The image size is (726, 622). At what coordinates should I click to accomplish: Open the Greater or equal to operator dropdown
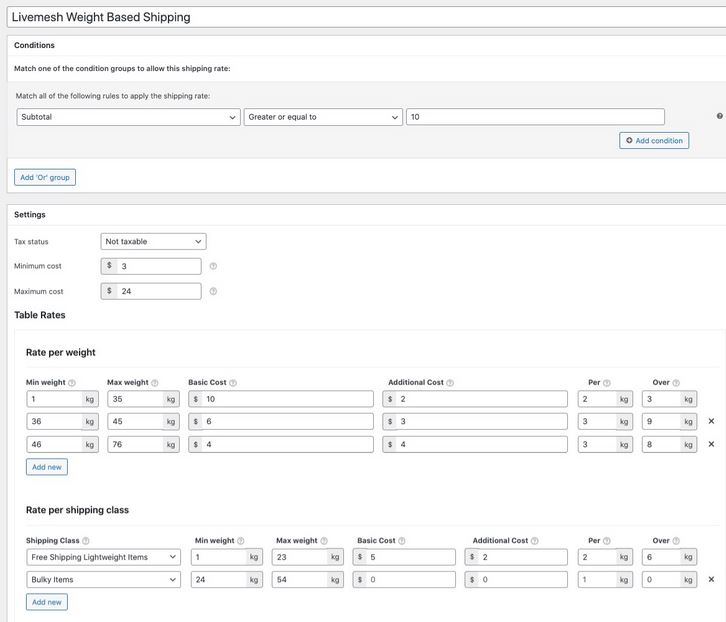[x=323, y=117]
